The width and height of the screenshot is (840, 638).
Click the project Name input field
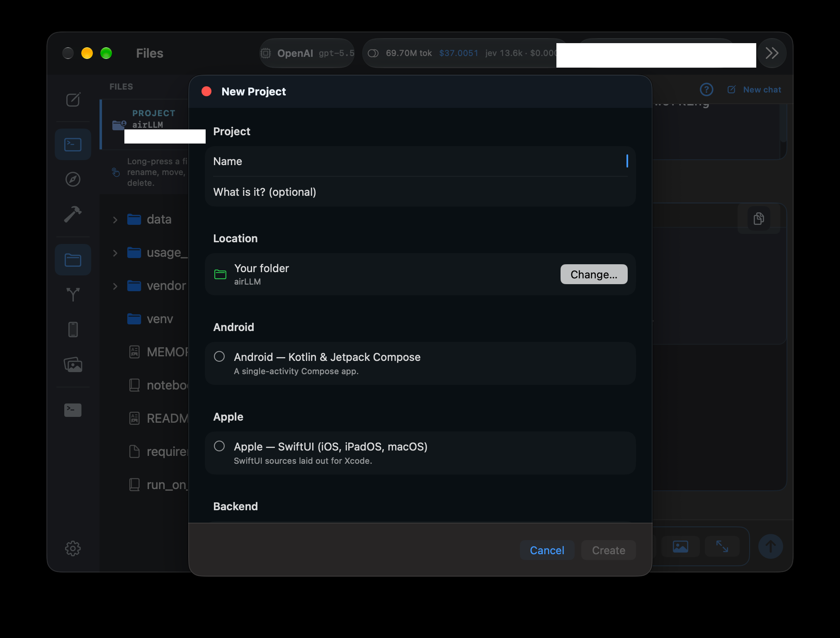click(420, 161)
